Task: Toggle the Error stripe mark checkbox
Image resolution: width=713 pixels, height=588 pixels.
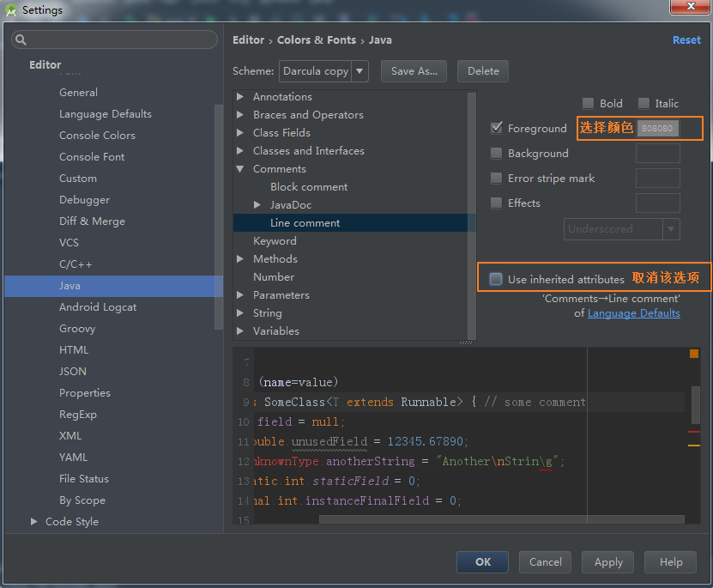Action: point(496,178)
